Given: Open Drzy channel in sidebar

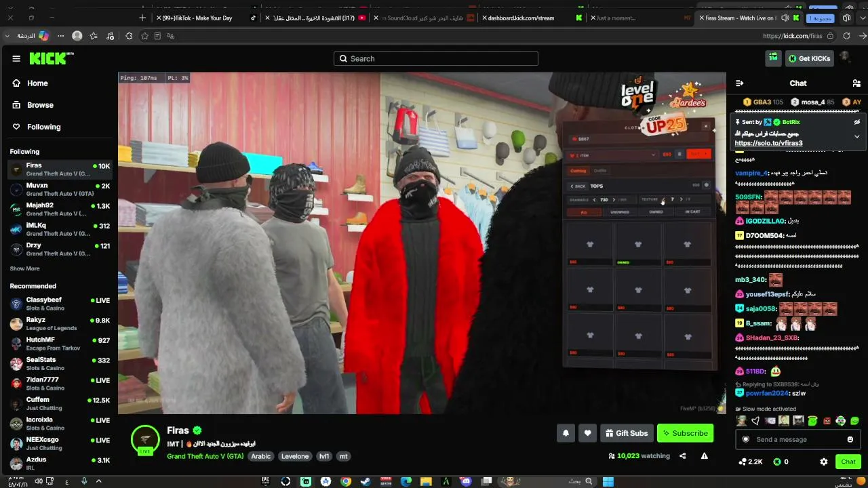Looking at the screenshot, I should click(60, 249).
